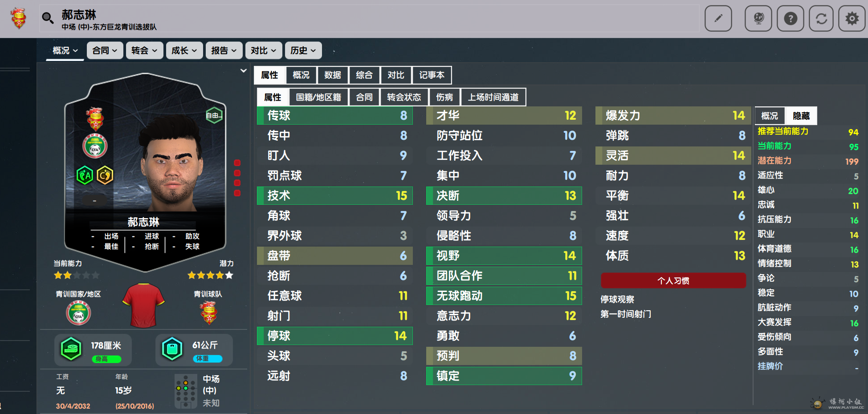This screenshot has width=868, height=414.
Task: Open the 转会 dropdown menu
Action: pos(144,51)
